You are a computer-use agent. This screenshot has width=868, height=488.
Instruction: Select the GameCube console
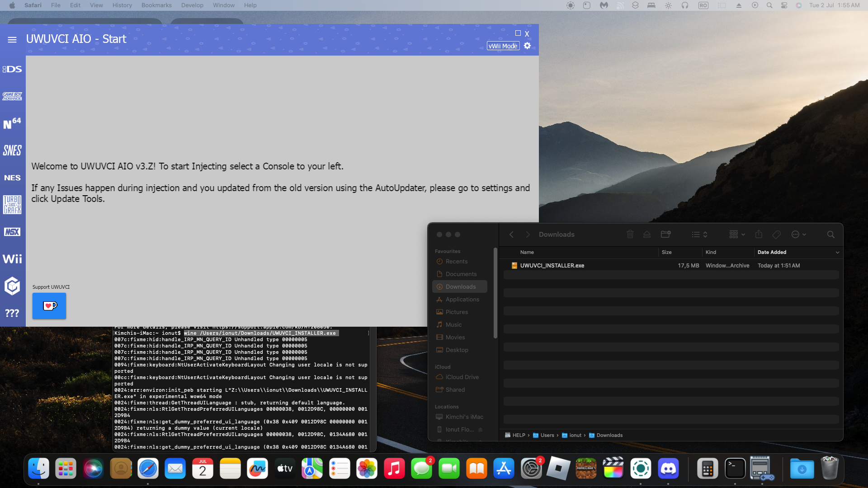(12, 286)
